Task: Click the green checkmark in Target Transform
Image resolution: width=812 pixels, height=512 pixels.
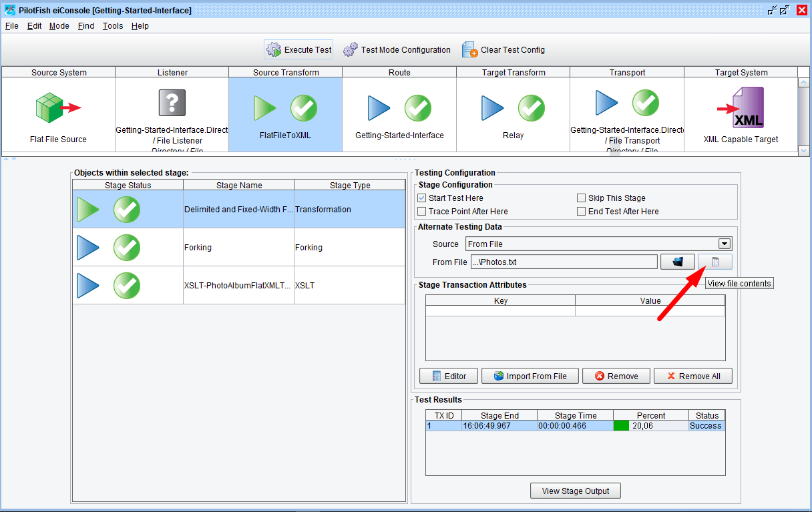Action: [532, 108]
